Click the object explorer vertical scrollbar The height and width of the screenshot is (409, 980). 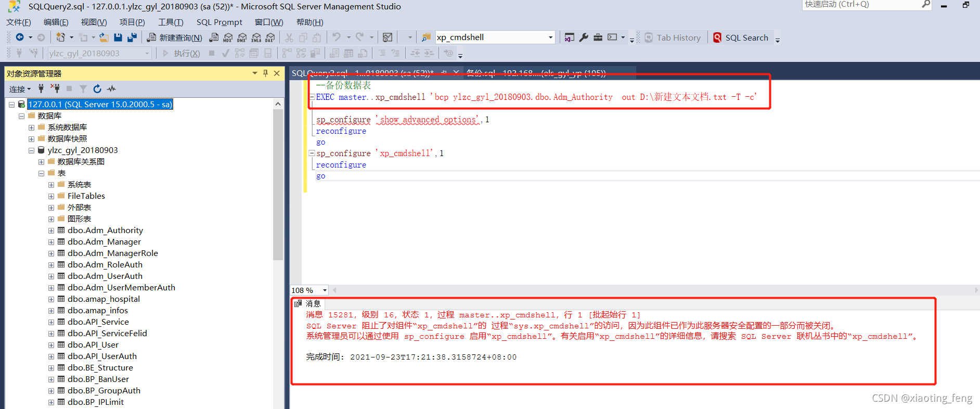coord(278,184)
